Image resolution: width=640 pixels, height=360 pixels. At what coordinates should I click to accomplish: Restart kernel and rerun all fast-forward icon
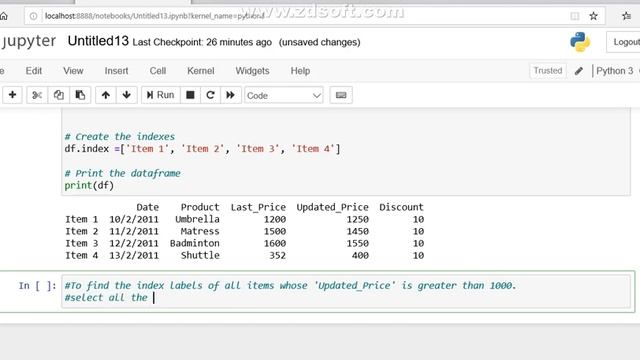(230, 95)
